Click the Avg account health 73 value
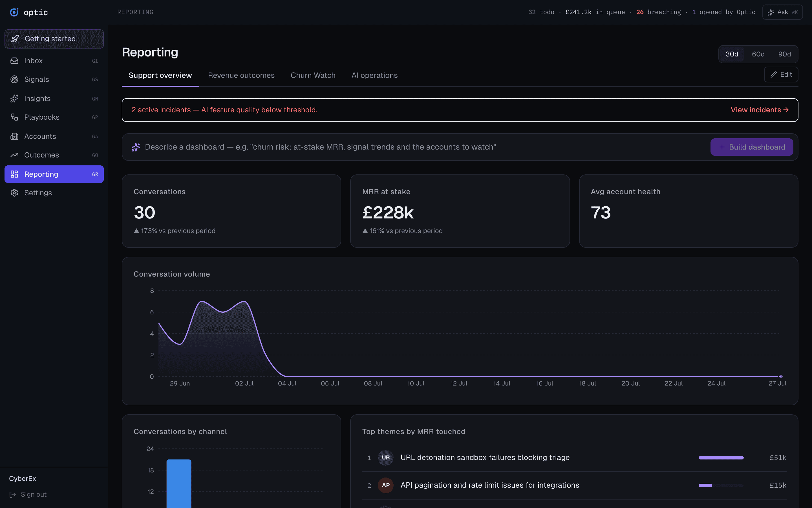The width and height of the screenshot is (812, 508). coord(601,213)
